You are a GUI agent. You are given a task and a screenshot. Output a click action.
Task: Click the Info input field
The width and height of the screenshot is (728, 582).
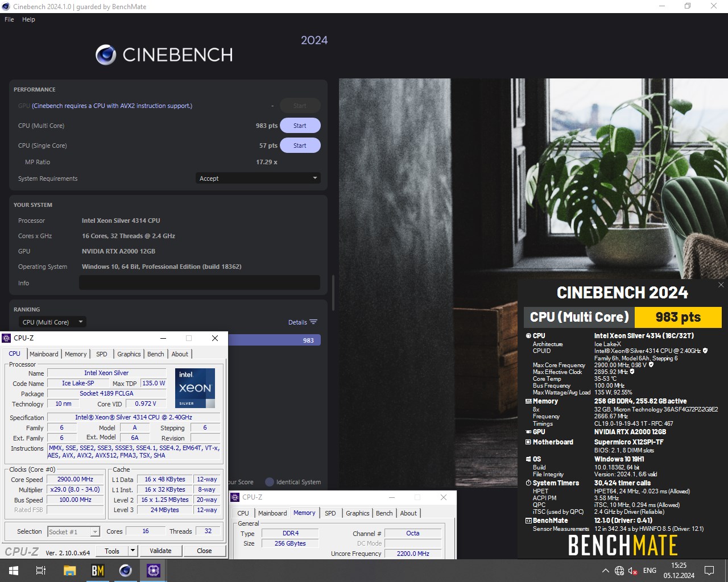point(200,282)
